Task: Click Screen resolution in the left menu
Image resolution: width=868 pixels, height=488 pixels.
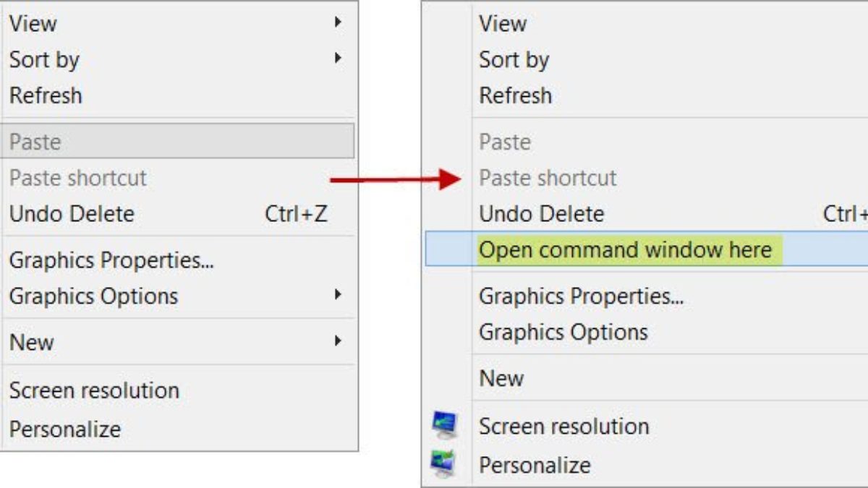Action: [94, 390]
